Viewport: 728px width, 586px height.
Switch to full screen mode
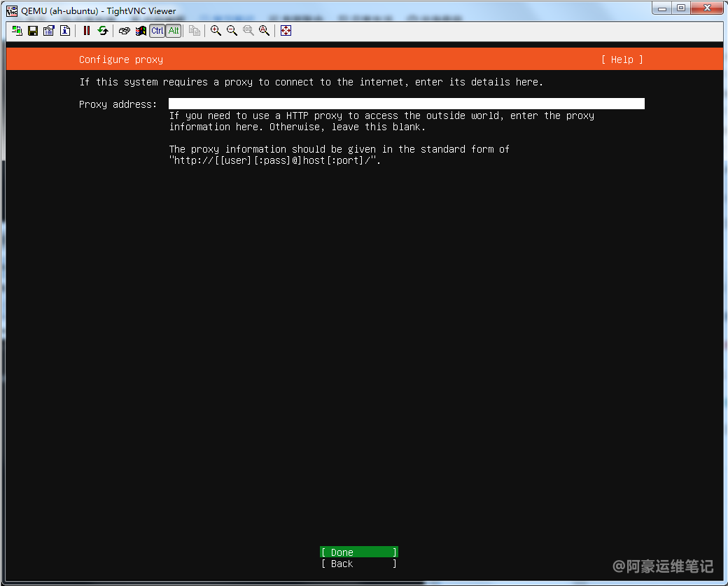click(286, 31)
